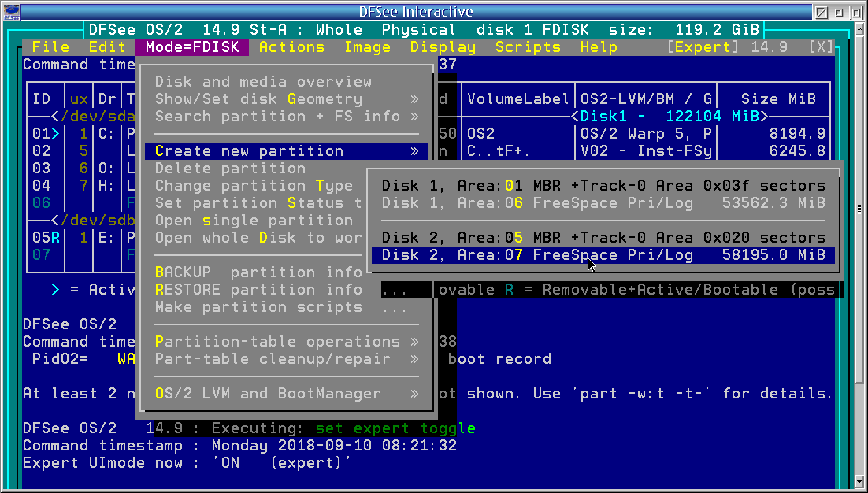
Task: Open the Help menu
Action: (x=599, y=47)
